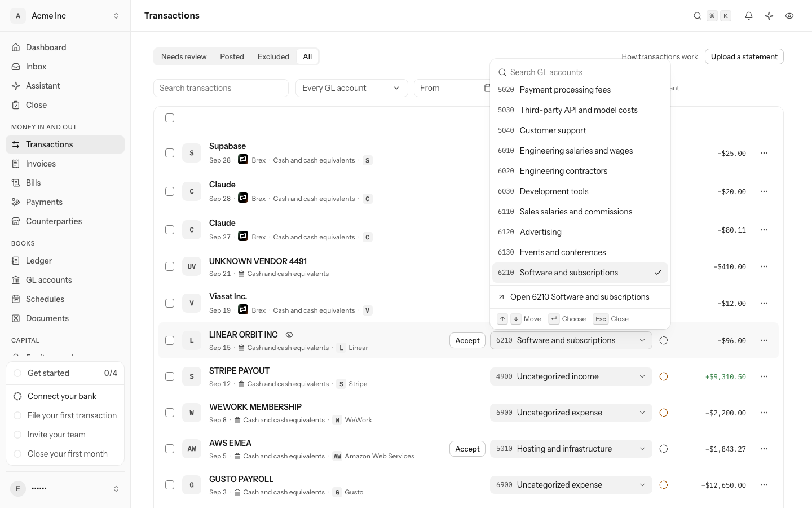Check the select-all transactions checkbox
Screen dimensions: 812x508
coord(170,118)
